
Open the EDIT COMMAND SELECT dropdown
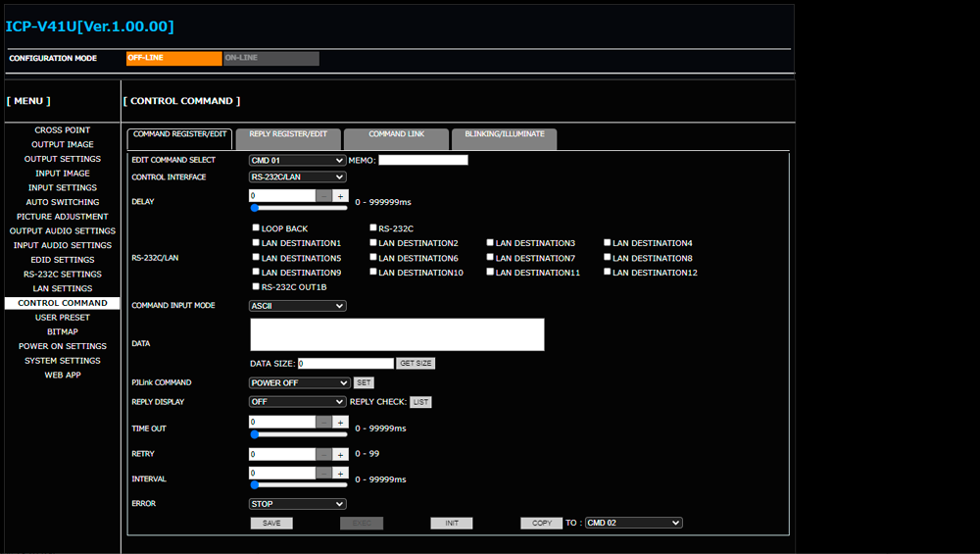click(x=297, y=160)
